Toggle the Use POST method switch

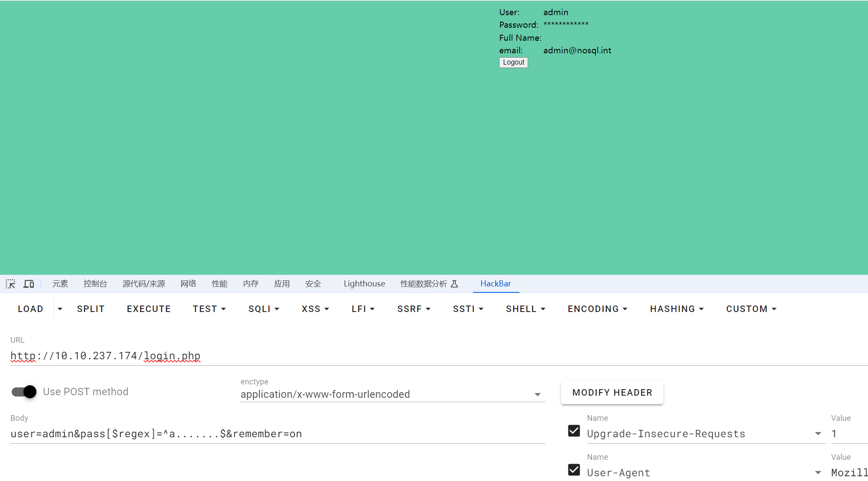coord(24,392)
